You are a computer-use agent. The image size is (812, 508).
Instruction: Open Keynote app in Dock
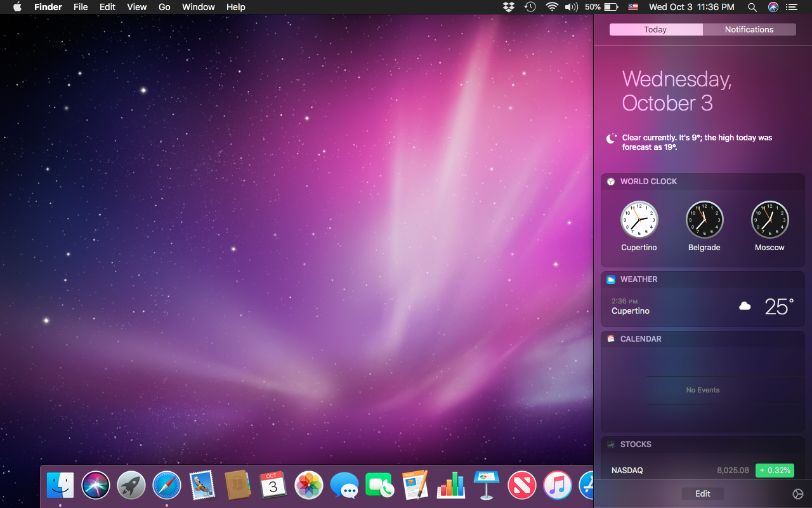pos(487,486)
